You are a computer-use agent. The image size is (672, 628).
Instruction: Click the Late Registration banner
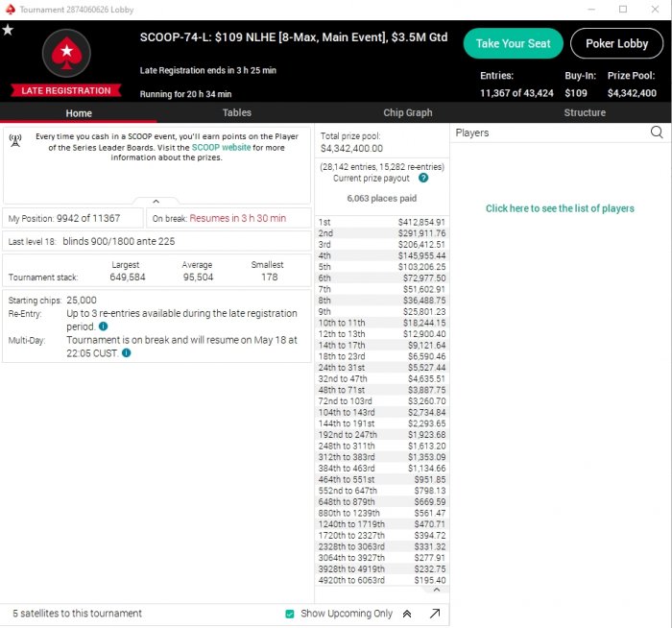(x=66, y=90)
